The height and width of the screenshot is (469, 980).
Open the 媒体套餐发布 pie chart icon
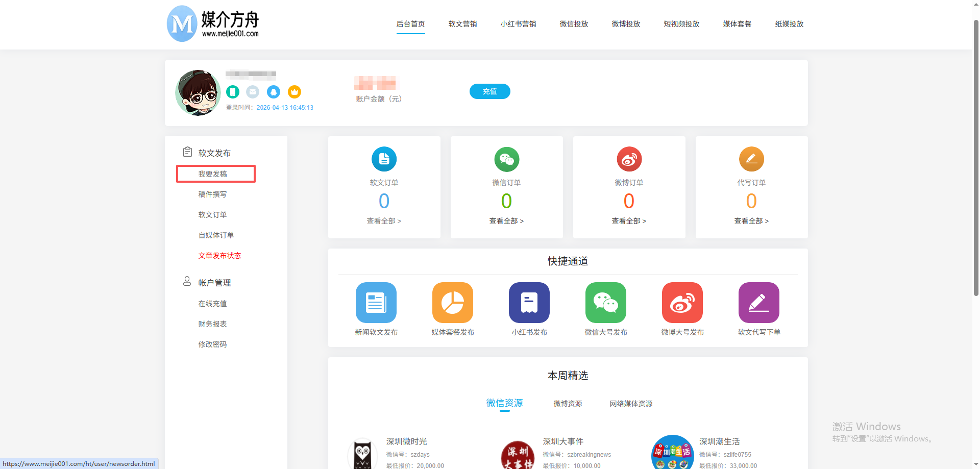(x=452, y=303)
